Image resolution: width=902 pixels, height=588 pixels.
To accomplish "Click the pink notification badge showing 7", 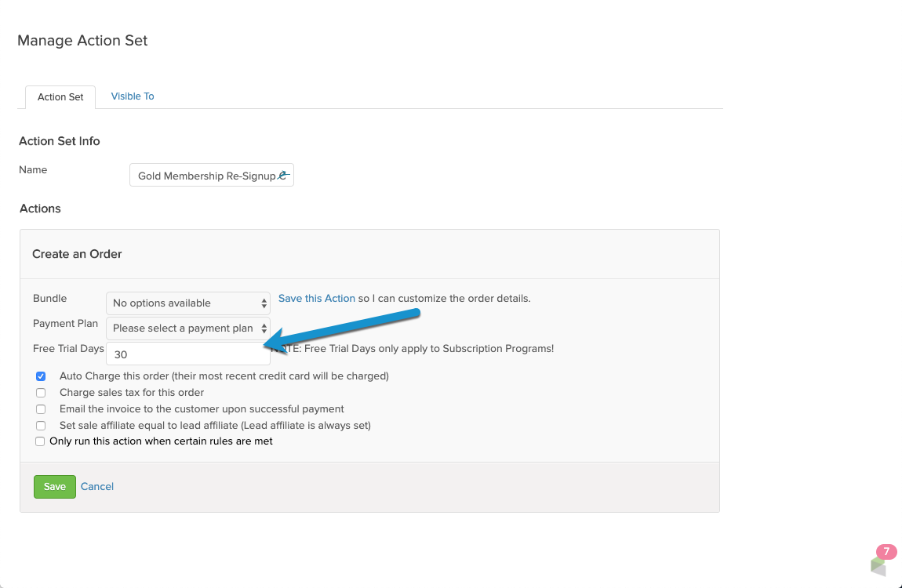I will 886,552.
